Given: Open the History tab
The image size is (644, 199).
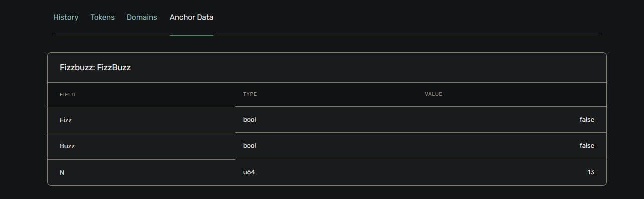Looking at the screenshot, I should point(66,17).
